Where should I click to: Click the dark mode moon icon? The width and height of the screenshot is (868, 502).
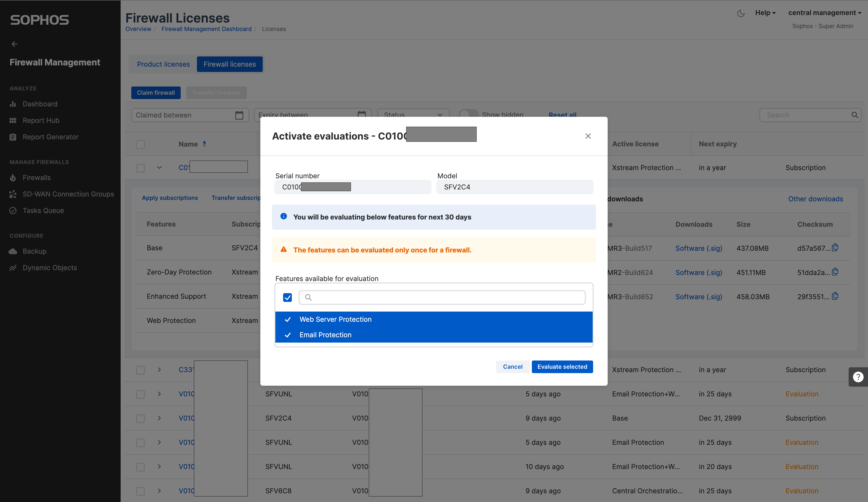tap(741, 13)
